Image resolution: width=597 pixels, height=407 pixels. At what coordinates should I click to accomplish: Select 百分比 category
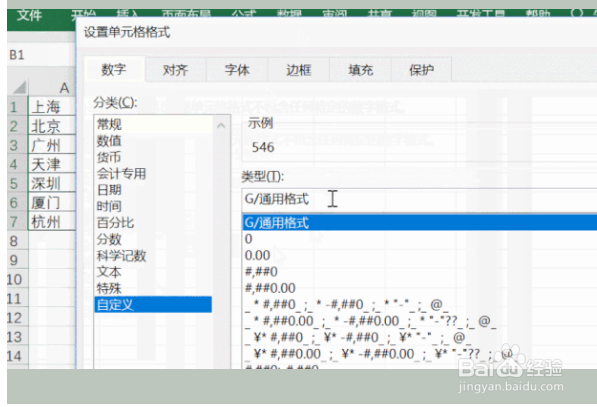pos(153,223)
